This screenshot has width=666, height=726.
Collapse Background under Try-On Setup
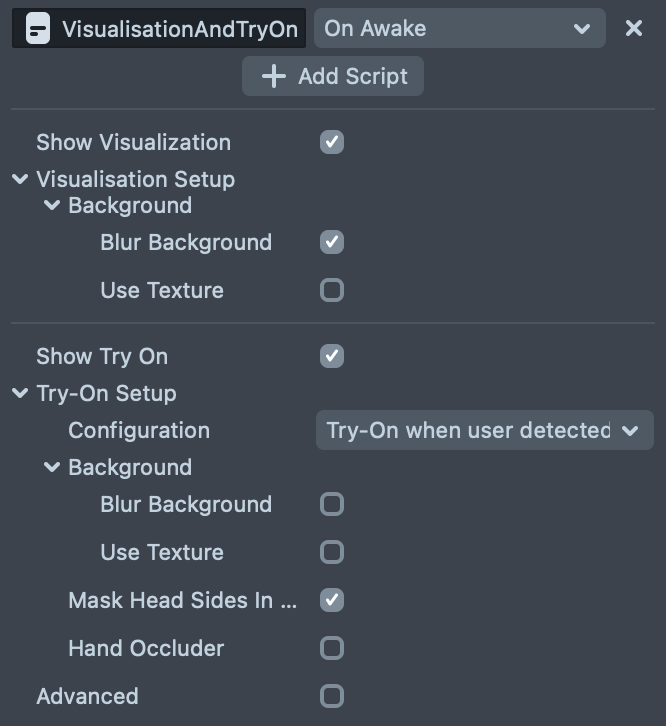click(52, 468)
